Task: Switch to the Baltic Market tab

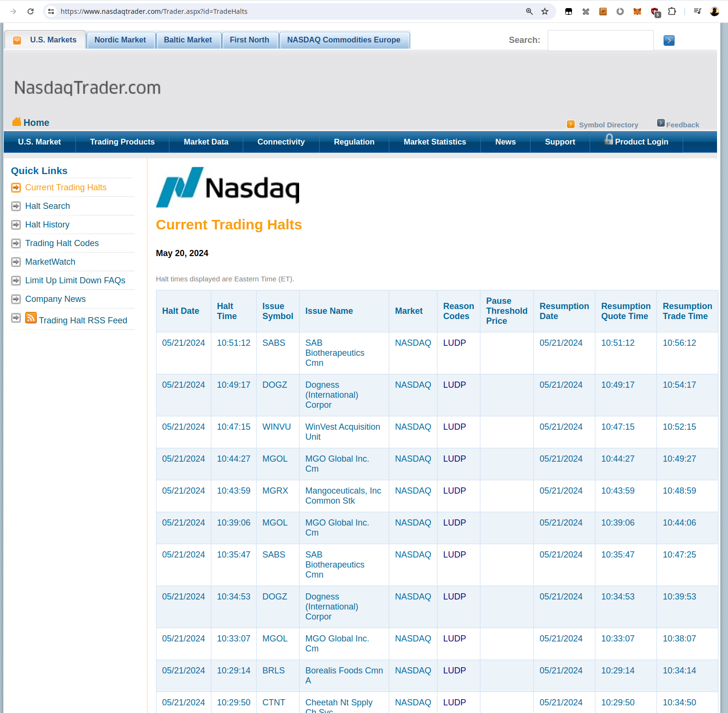Action: point(188,40)
